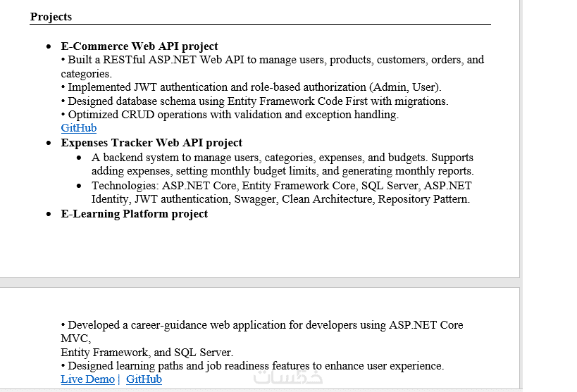Screen dimensions: 577x392
Task: Click the Projects section heading
Action: point(51,17)
